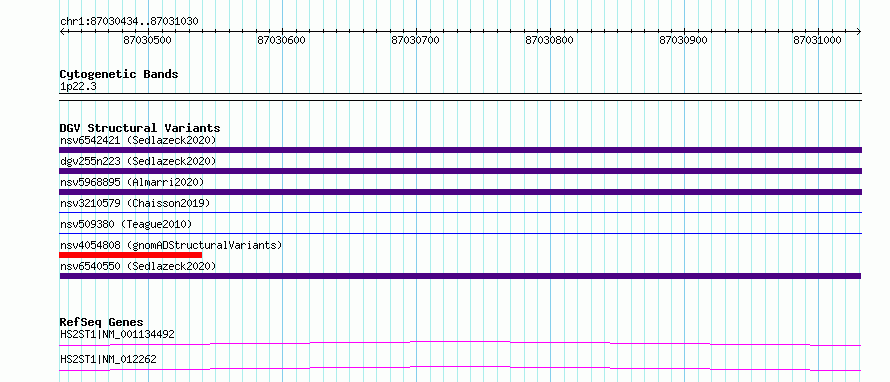This screenshot has height=382, width=890.
Task: Open variant nsv6542421 (Sedlazeck2020) label
Action: pyautogui.click(x=138, y=140)
